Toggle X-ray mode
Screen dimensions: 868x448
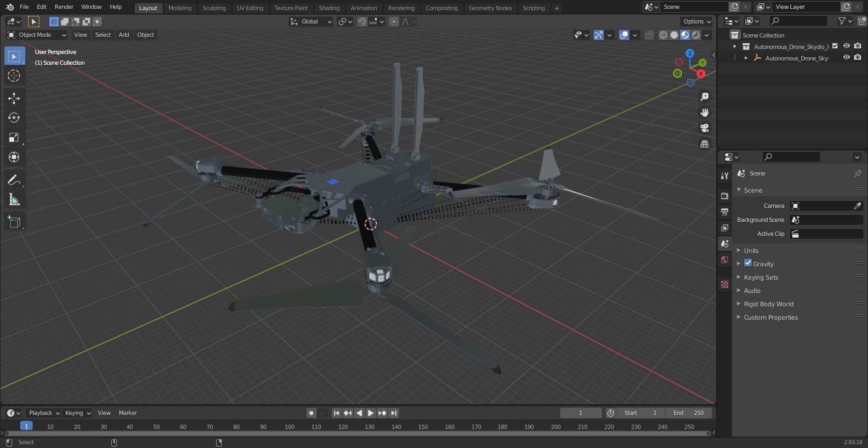[649, 35]
